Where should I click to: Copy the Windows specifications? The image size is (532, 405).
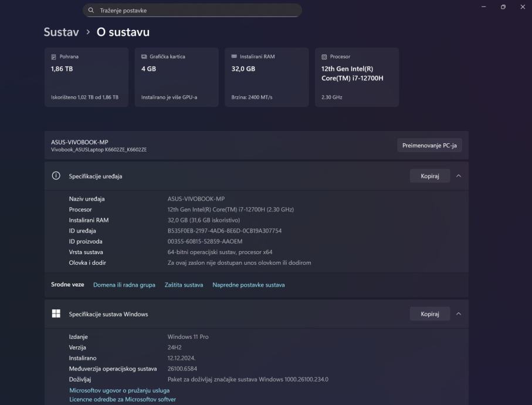429,314
